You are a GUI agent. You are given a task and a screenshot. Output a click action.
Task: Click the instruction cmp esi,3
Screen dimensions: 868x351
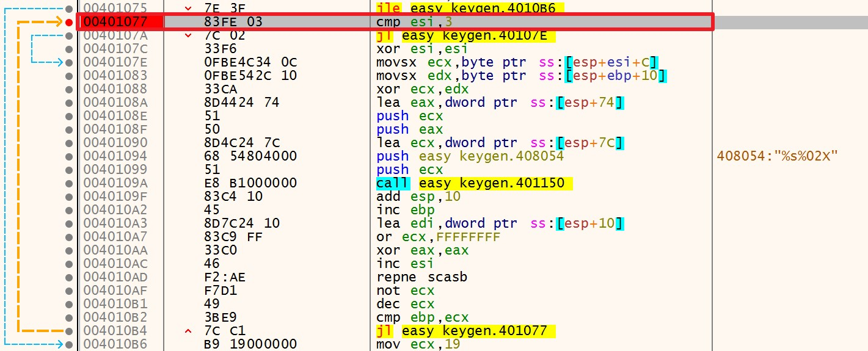point(415,22)
